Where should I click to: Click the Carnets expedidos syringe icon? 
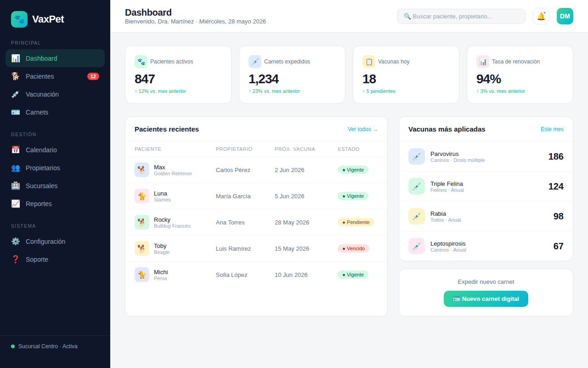255,62
